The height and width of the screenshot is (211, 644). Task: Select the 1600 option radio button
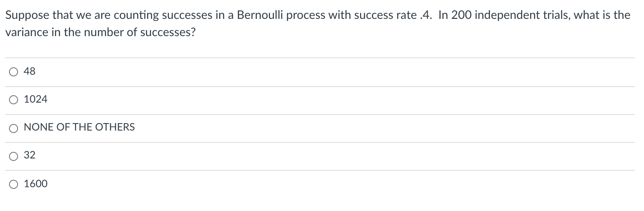coord(14,184)
